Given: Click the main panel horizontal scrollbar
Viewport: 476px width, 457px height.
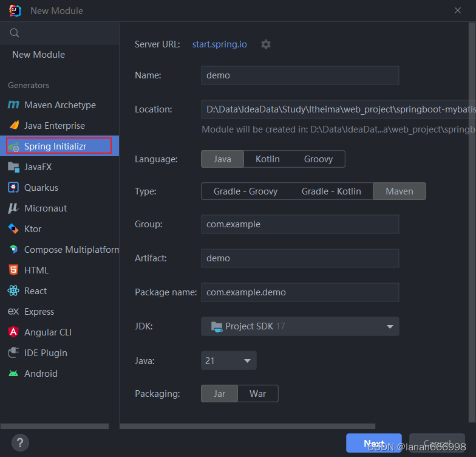Looking at the screenshot, I should coord(248,427).
